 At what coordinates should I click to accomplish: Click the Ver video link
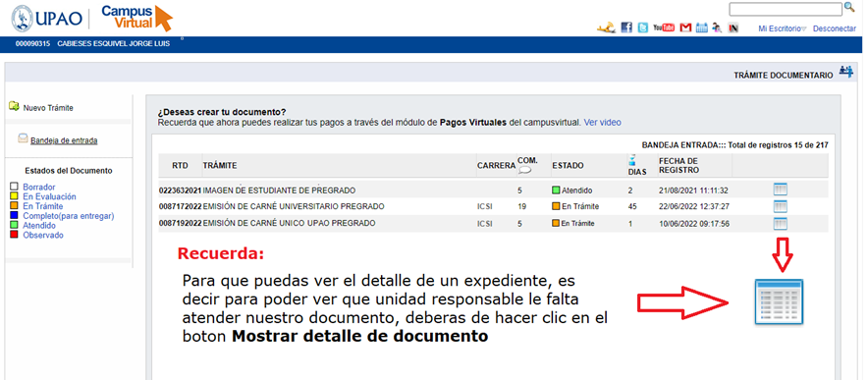coord(602,122)
